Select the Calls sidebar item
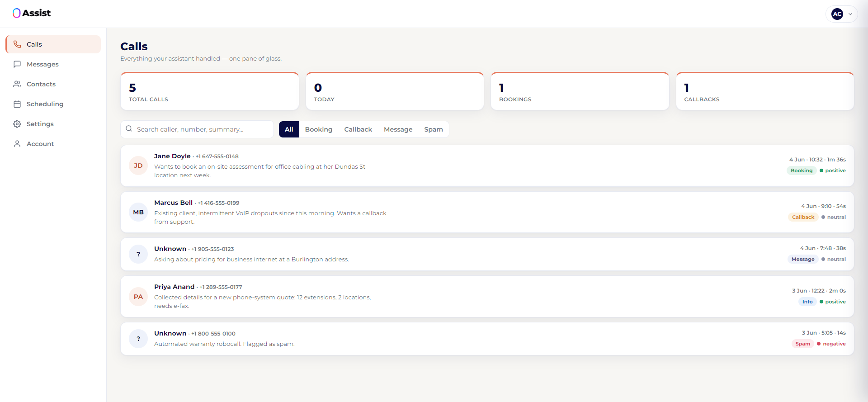The image size is (868, 402). click(53, 44)
